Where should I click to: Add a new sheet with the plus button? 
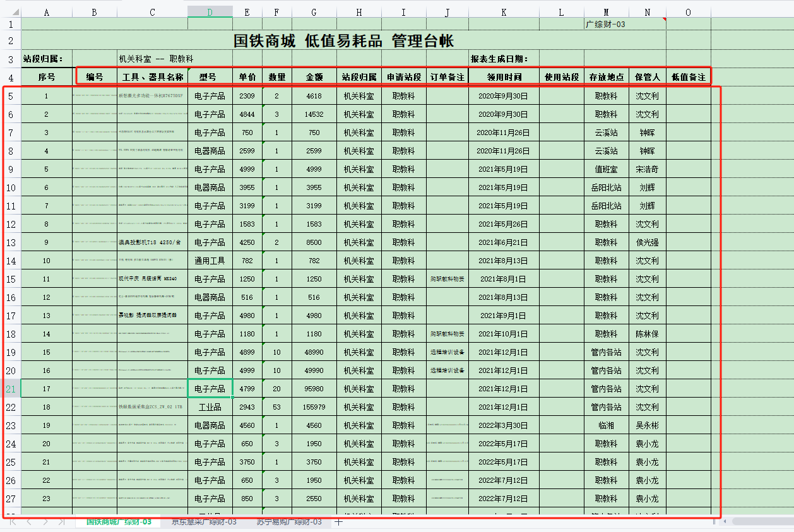click(339, 522)
